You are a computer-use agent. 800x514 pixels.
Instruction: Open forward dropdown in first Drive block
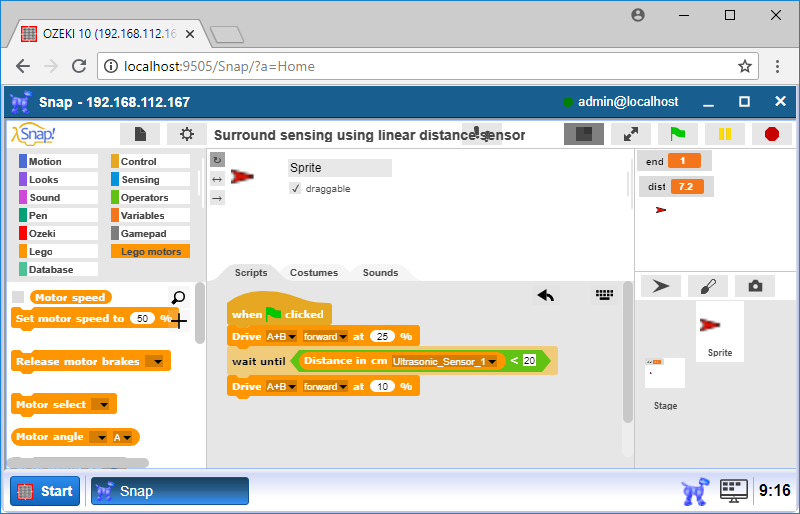click(x=326, y=336)
